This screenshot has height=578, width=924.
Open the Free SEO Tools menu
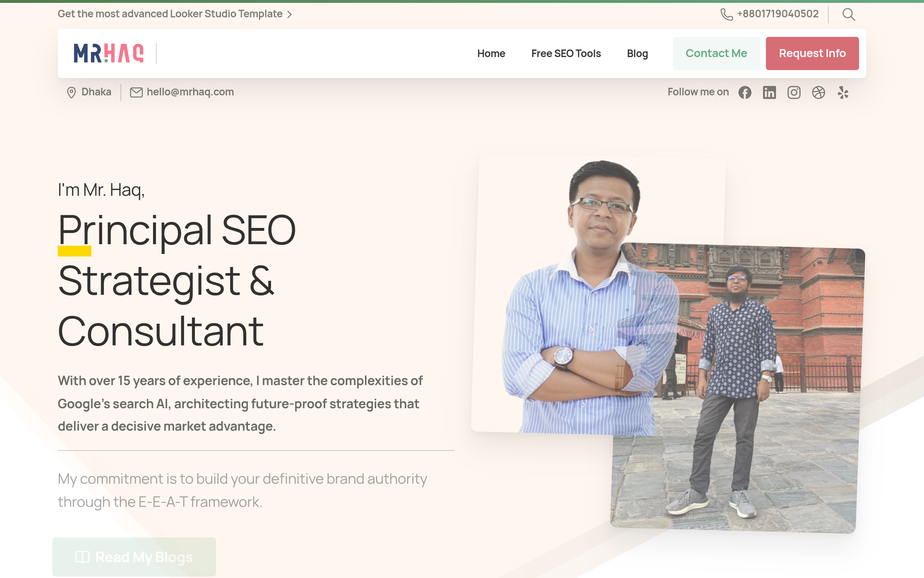pos(566,53)
